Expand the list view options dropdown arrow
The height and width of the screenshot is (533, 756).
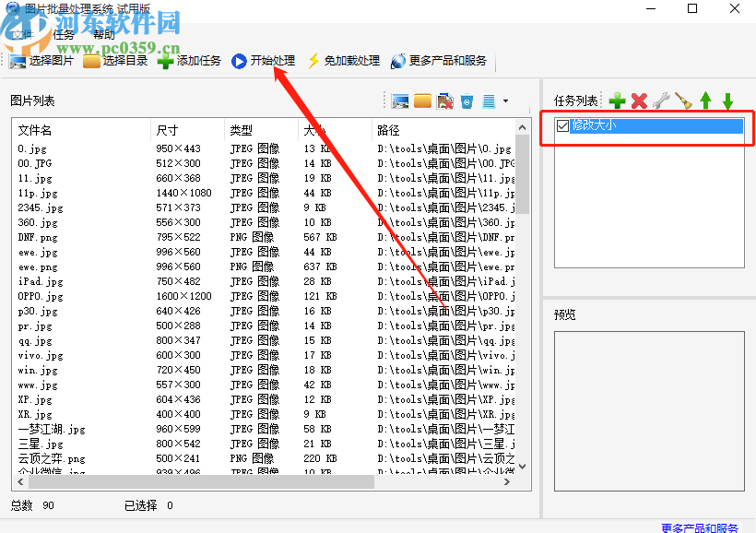point(505,101)
